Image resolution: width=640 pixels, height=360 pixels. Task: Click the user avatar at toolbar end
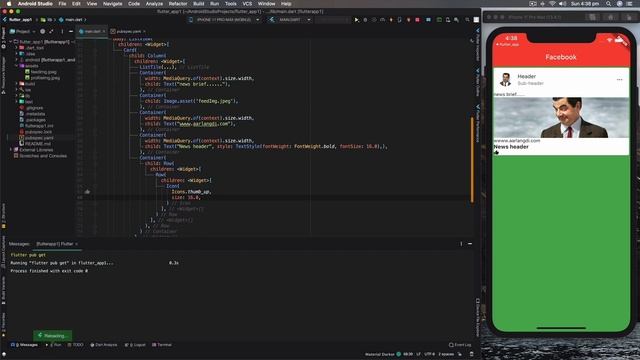coord(476,20)
